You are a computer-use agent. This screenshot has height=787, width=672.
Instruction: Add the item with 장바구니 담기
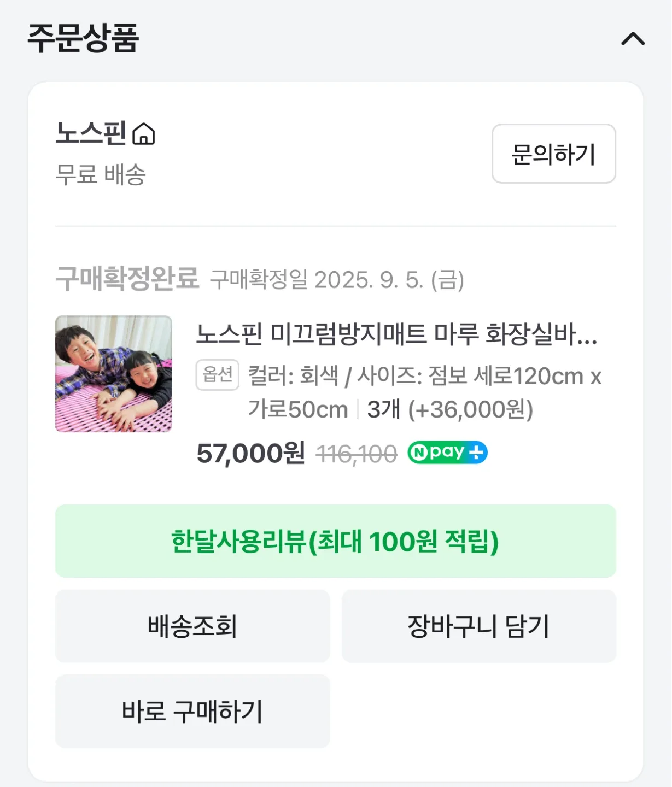point(478,626)
